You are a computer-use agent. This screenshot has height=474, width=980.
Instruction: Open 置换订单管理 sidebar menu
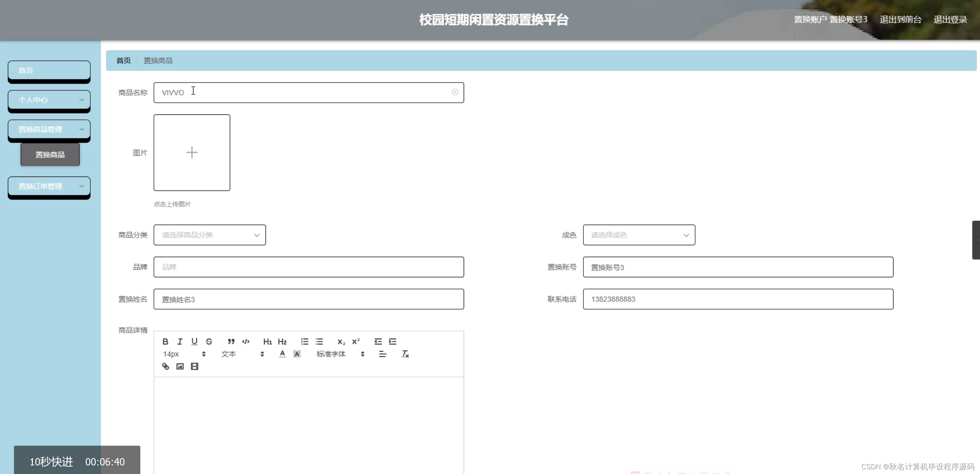[49, 186]
